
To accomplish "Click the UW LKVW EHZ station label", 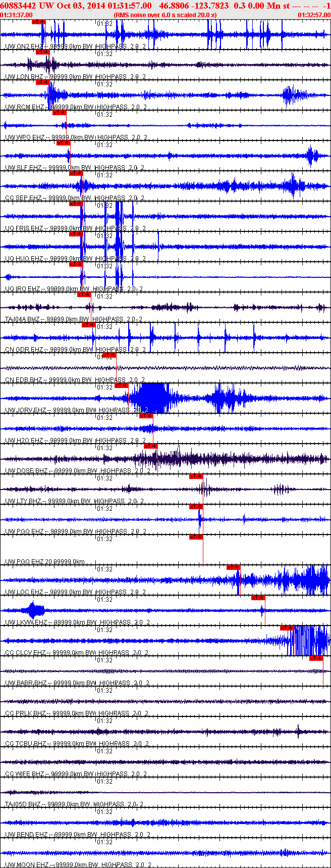I will [x=77, y=622].
